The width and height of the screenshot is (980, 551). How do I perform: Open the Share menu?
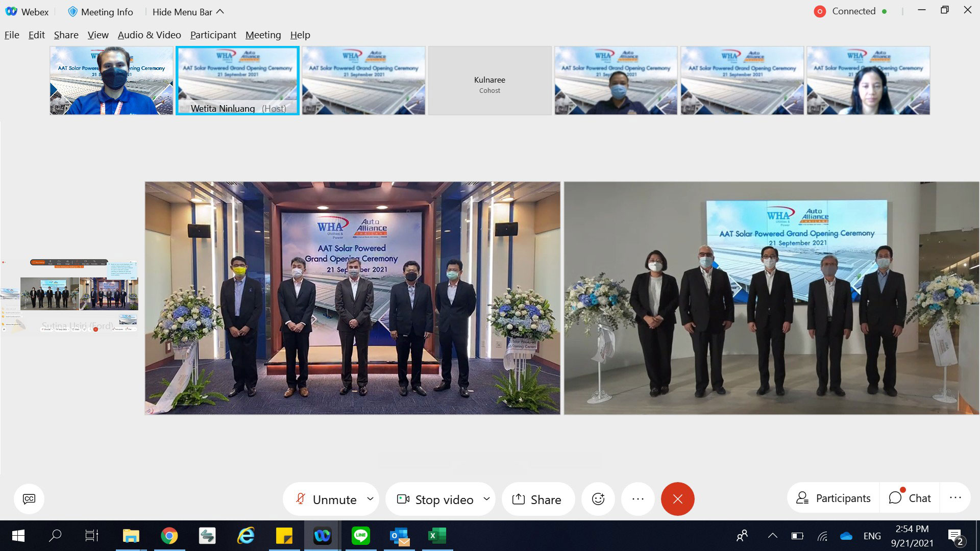[66, 35]
